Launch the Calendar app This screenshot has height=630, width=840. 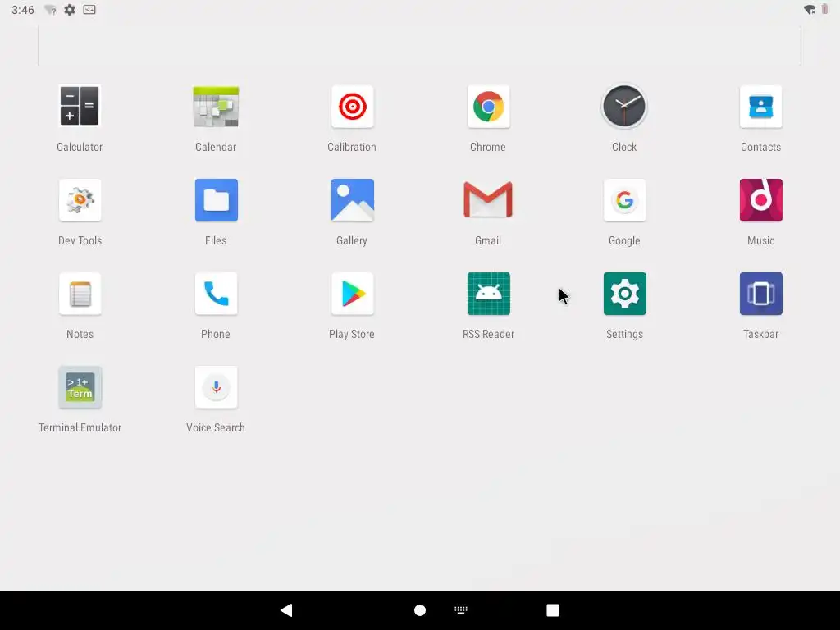[x=216, y=106]
